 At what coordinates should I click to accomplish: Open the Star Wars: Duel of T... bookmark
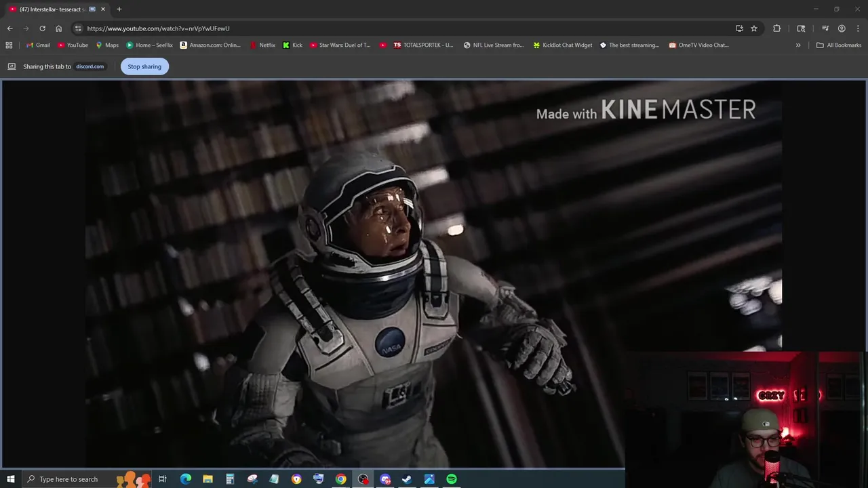coord(340,45)
